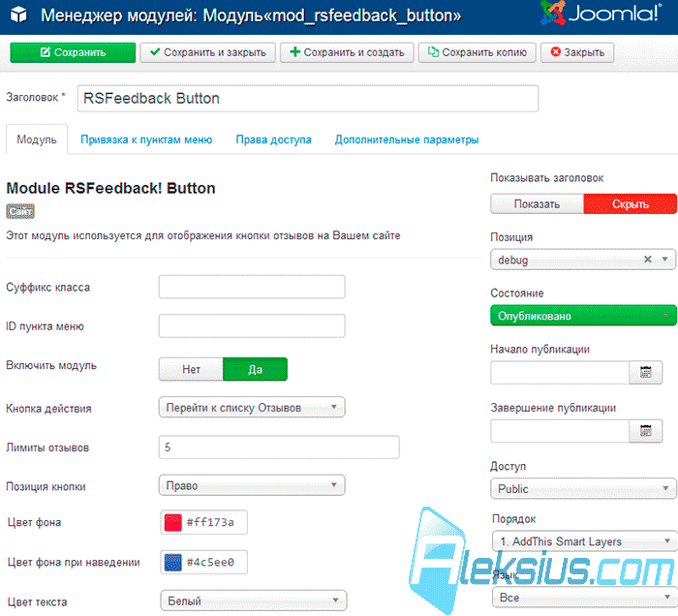Open the Позиция dropdown with debug
The image size is (678, 616).
point(582,260)
